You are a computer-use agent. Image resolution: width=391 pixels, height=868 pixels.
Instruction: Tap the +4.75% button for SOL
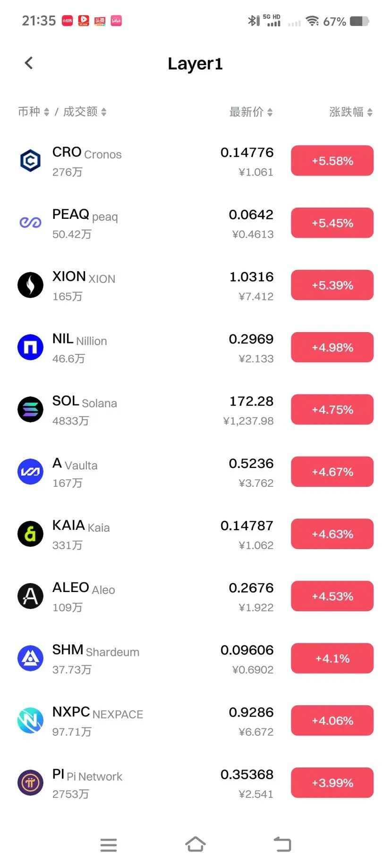point(332,409)
